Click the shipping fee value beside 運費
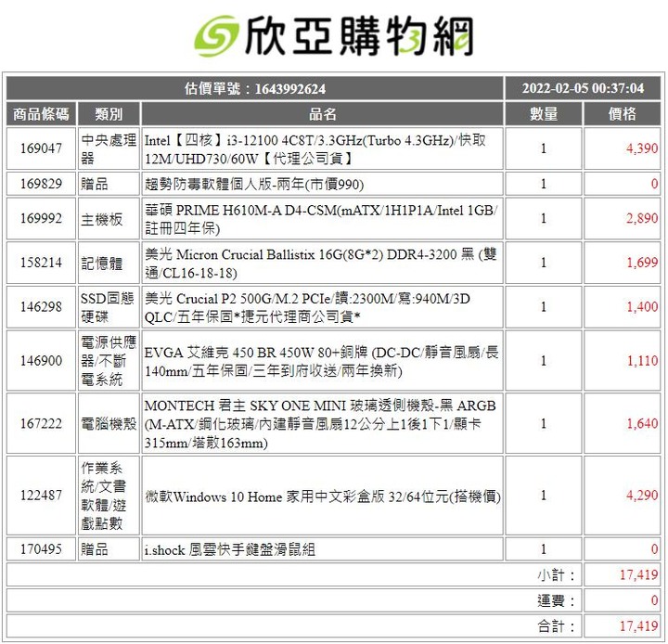This screenshot has width=668, height=644. click(x=654, y=600)
